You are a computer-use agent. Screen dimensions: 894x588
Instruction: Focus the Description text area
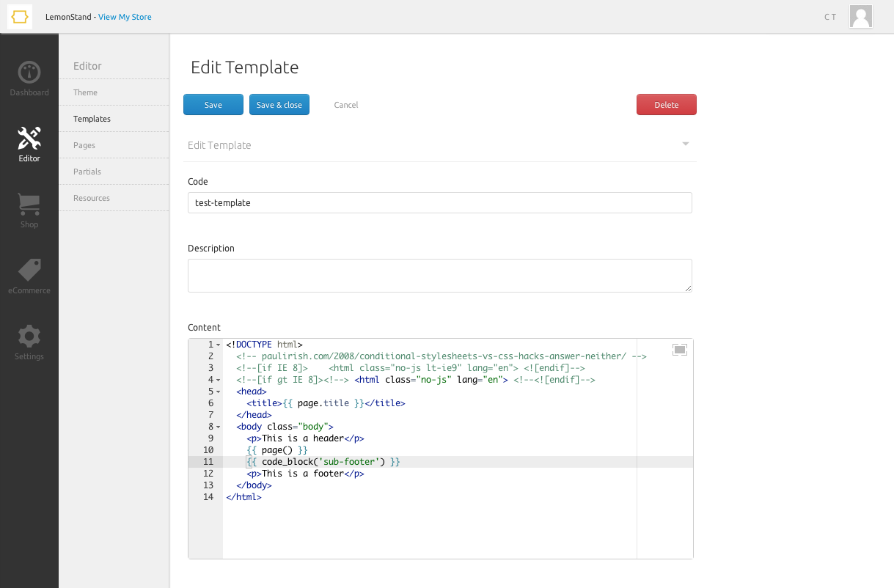tap(440, 276)
